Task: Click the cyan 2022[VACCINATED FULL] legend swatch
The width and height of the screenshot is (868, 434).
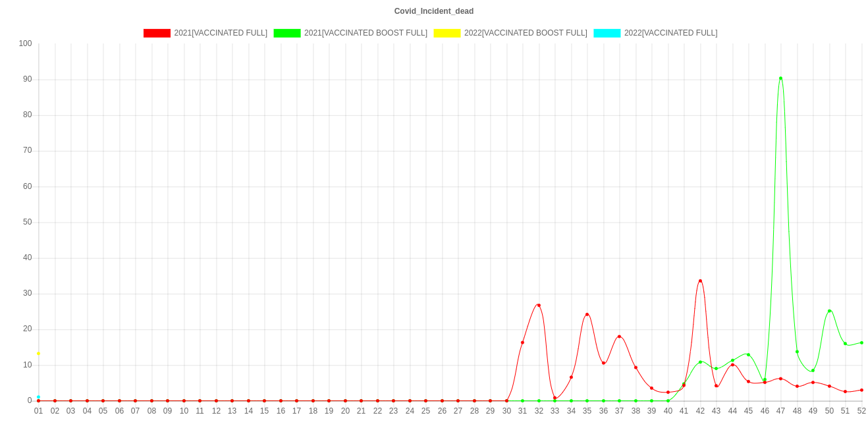Action: pyautogui.click(x=607, y=33)
